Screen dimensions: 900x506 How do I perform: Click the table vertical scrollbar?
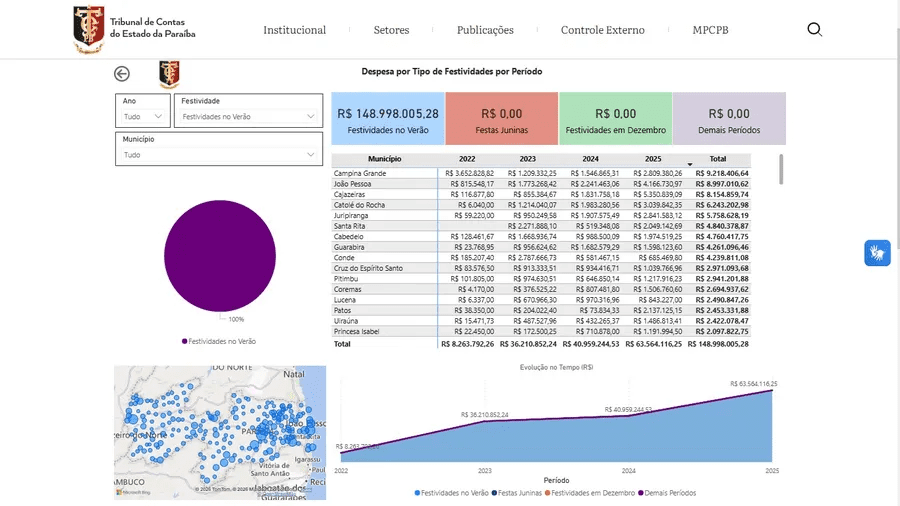[x=781, y=171]
